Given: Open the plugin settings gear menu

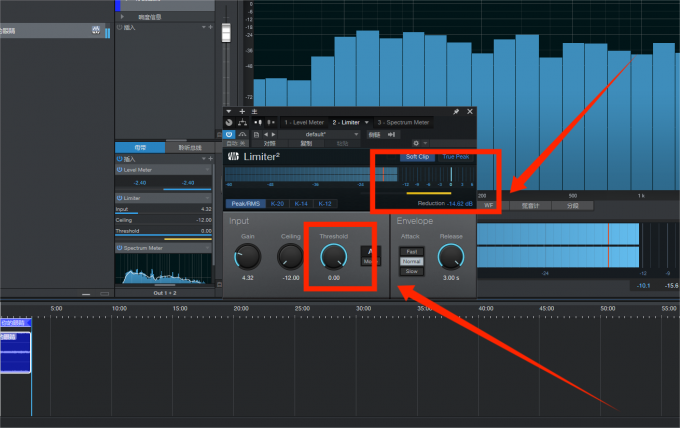Looking at the screenshot, I should pyautogui.click(x=416, y=144).
